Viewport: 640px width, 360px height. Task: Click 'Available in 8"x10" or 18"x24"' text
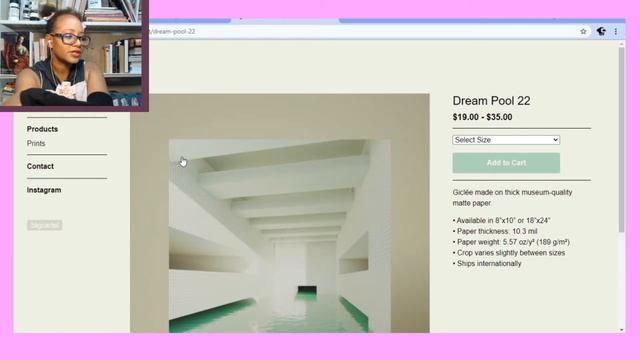click(501, 220)
